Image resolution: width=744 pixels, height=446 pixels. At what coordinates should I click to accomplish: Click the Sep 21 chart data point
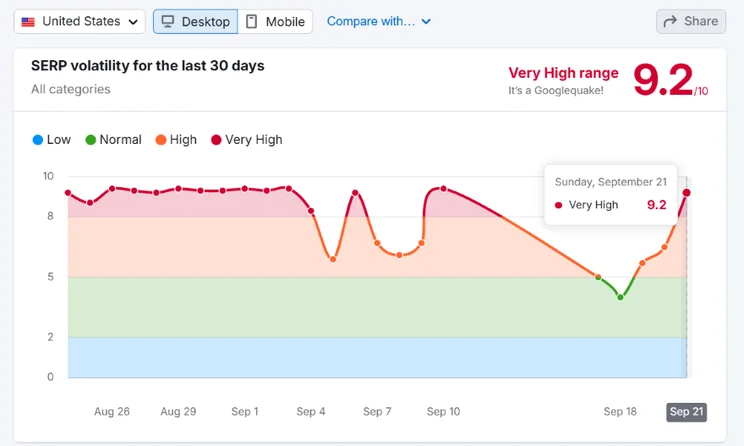pos(687,193)
